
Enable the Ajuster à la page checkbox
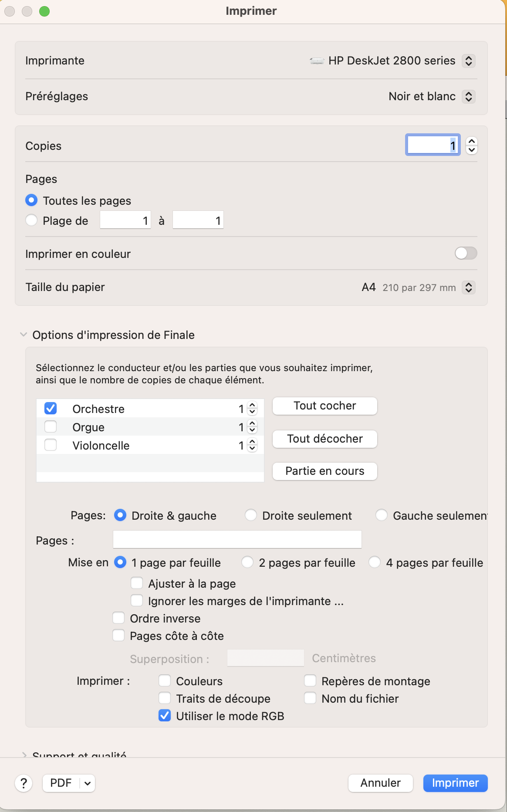click(x=137, y=583)
